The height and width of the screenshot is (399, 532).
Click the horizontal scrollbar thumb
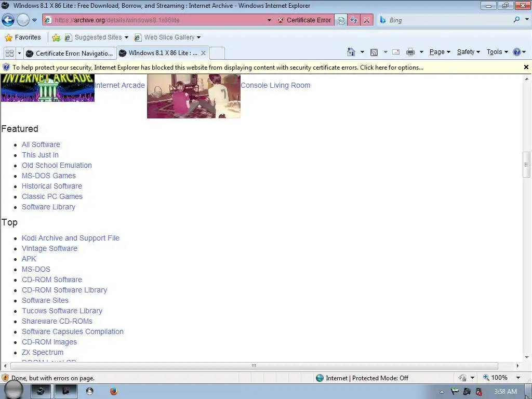point(254,366)
